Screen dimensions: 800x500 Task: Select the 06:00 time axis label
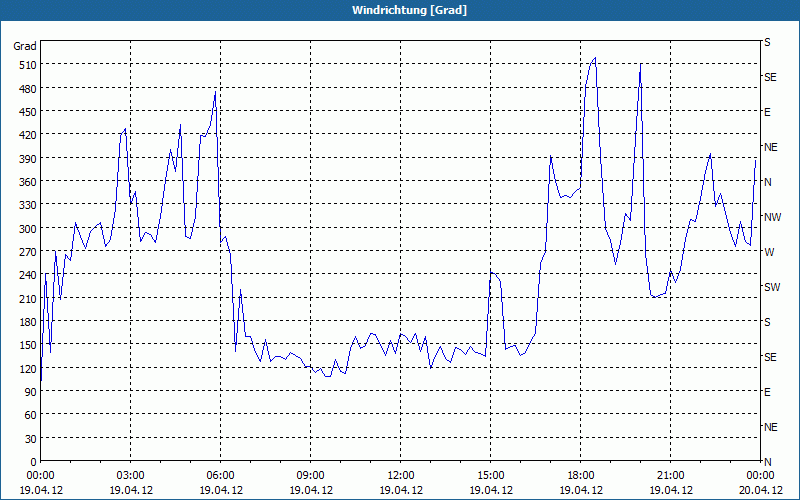[x=220, y=476]
